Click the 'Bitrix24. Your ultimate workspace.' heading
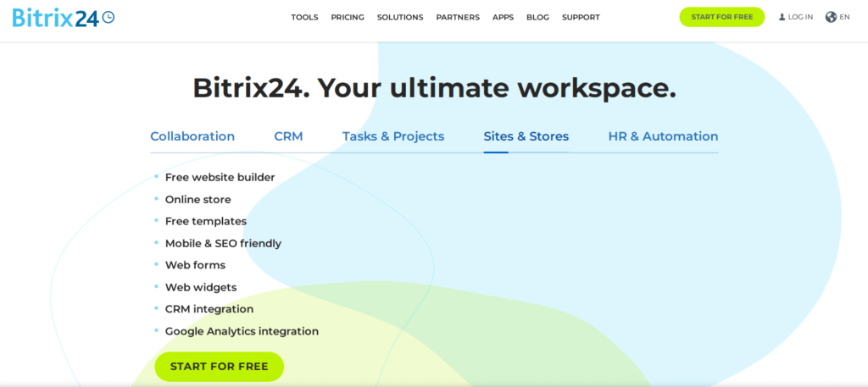Screen dimensions: 868x387 click(x=434, y=88)
